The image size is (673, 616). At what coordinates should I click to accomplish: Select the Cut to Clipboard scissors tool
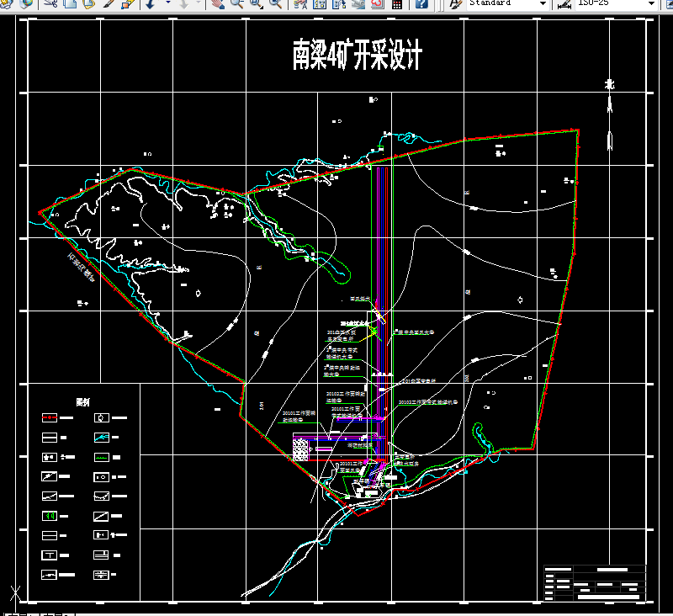(x=48, y=5)
